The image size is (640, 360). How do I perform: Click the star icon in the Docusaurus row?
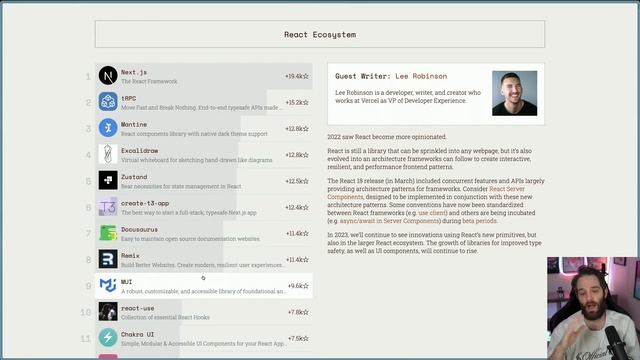[x=306, y=233]
